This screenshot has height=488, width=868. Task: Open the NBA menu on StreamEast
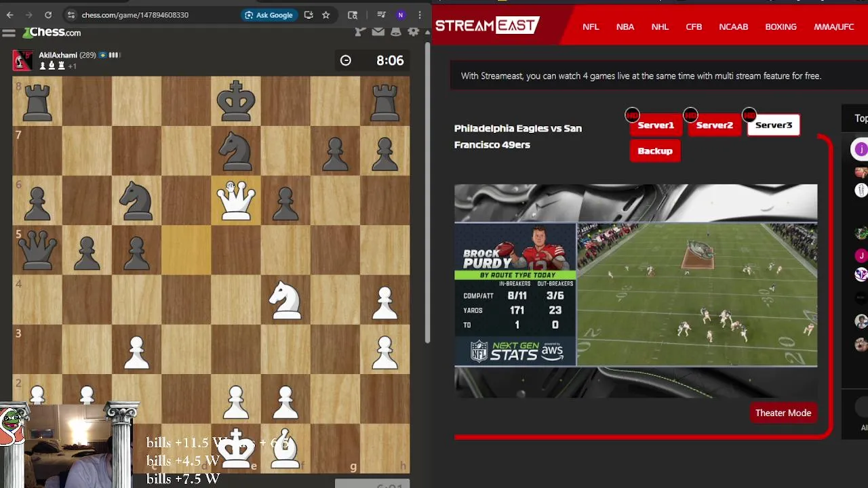[625, 26]
